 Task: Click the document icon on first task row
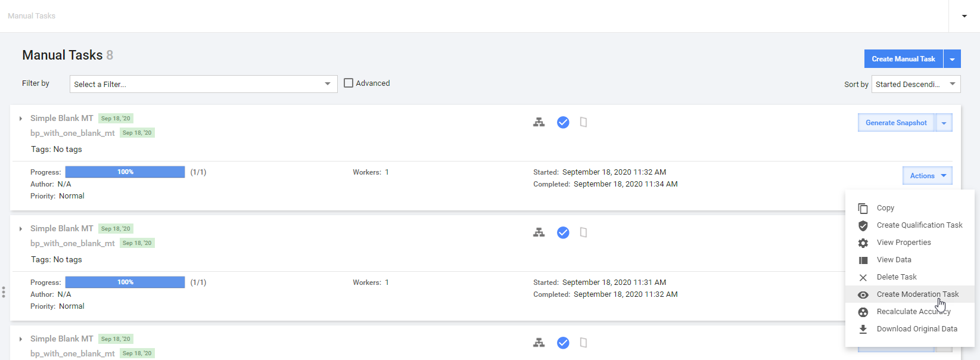point(584,122)
